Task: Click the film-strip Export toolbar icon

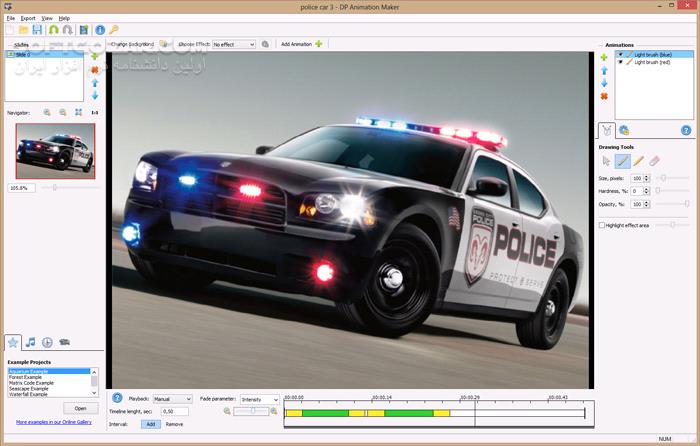Action: [84, 30]
